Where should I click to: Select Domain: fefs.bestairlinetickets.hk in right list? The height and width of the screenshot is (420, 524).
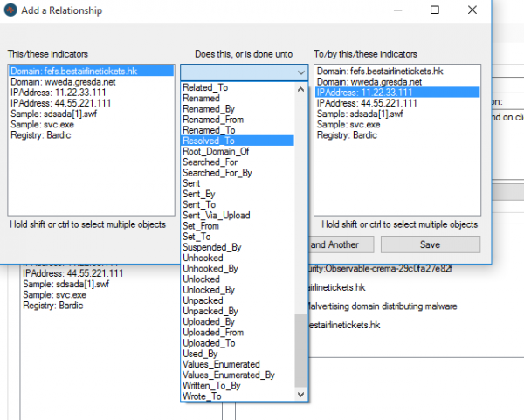coord(397,72)
